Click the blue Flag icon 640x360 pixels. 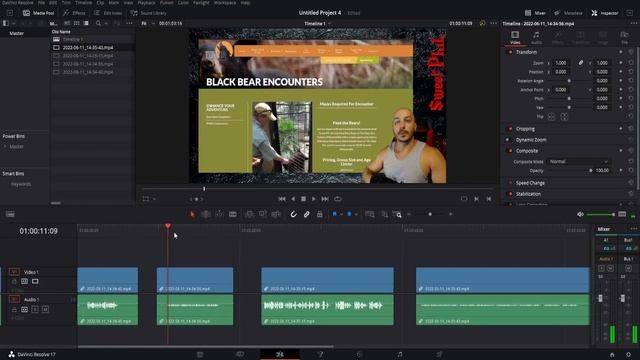coord(335,214)
